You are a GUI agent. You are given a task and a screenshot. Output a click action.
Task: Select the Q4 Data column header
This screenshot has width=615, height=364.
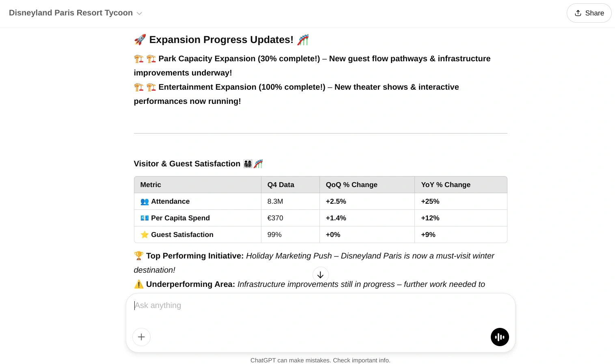[x=281, y=185]
